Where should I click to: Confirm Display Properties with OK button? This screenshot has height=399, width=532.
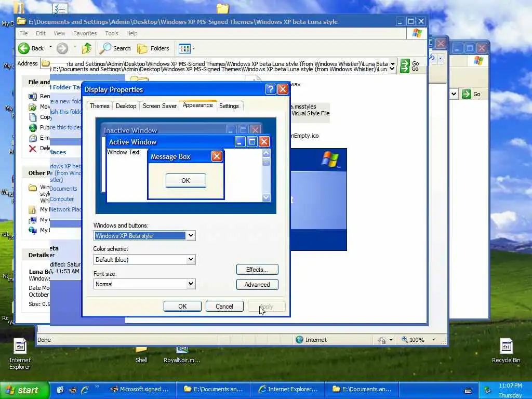[x=182, y=307]
